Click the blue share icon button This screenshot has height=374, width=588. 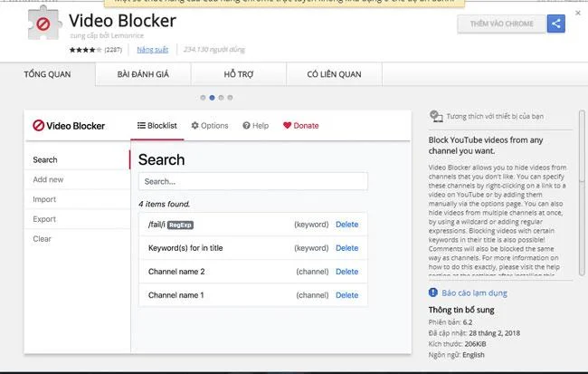click(555, 24)
